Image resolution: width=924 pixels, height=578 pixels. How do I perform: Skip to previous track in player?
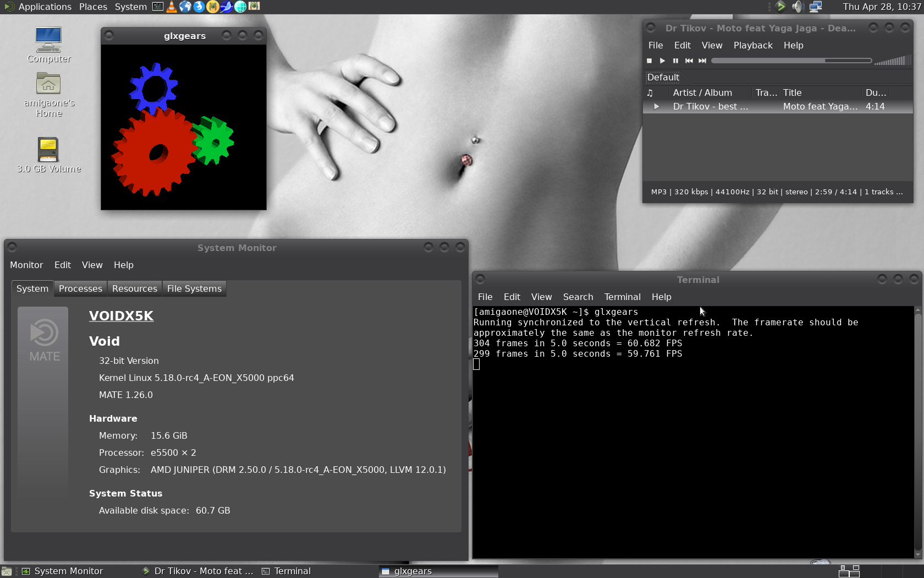(689, 61)
